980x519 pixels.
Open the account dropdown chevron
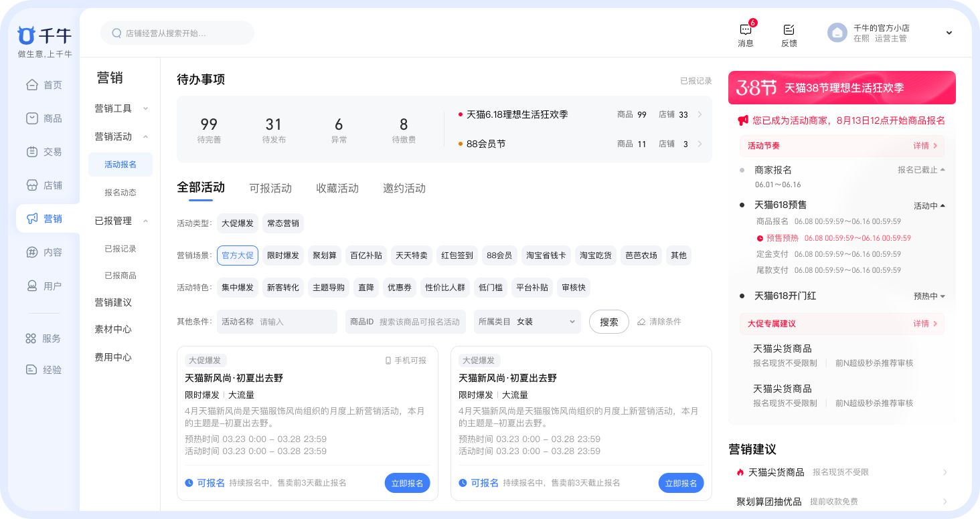(x=949, y=33)
